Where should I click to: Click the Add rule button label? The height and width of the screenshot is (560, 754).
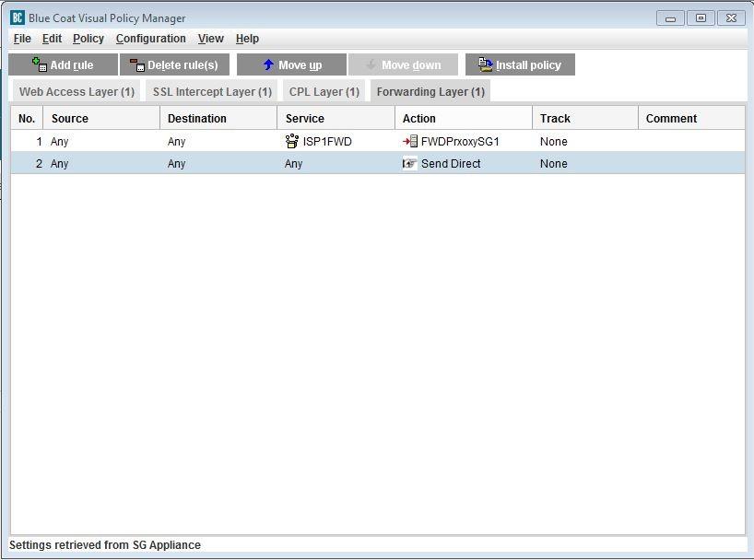pos(72,64)
